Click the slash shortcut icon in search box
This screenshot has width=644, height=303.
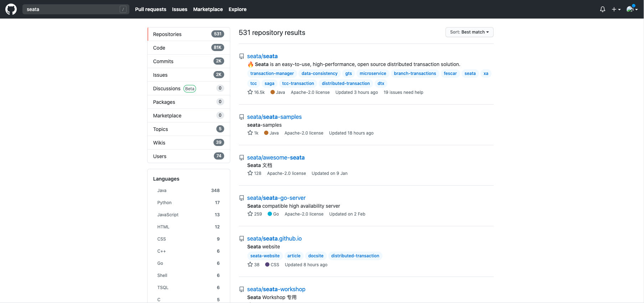click(x=123, y=9)
